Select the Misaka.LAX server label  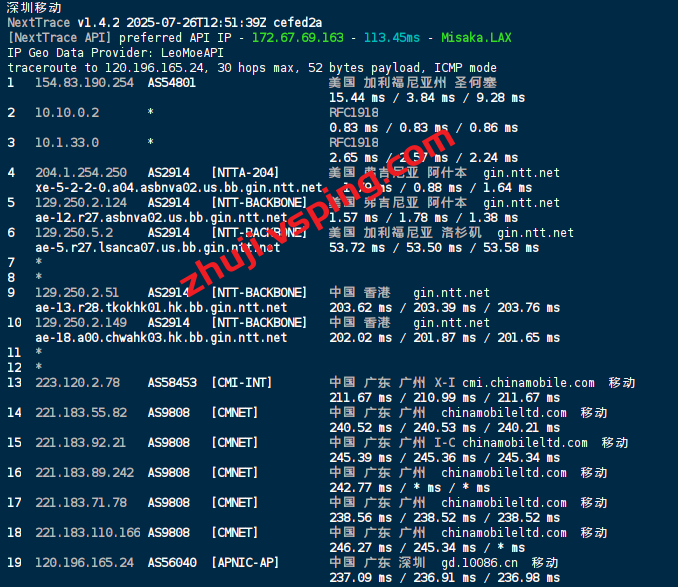pos(476,38)
